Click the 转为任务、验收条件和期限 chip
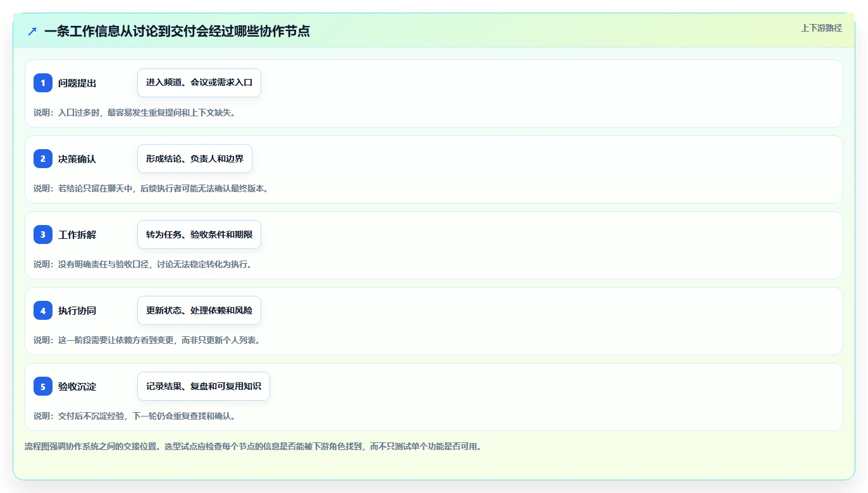Screen dimensions: 868x493 (x=199, y=234)
